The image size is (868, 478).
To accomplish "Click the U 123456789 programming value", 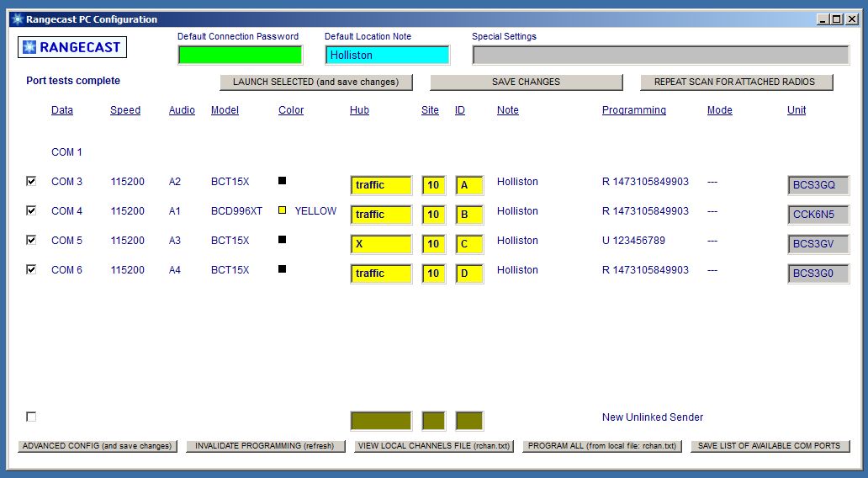I will click(x=633, y=241).
